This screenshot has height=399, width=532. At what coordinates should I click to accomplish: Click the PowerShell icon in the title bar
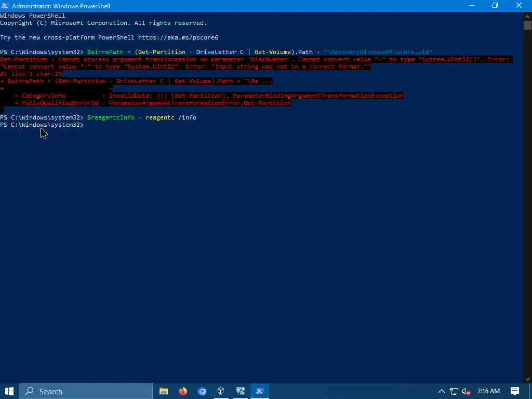tap(5, 6)
